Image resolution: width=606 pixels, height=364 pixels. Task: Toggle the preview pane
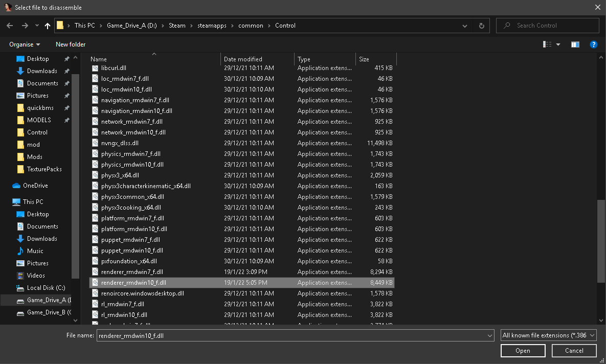(575, 44)
